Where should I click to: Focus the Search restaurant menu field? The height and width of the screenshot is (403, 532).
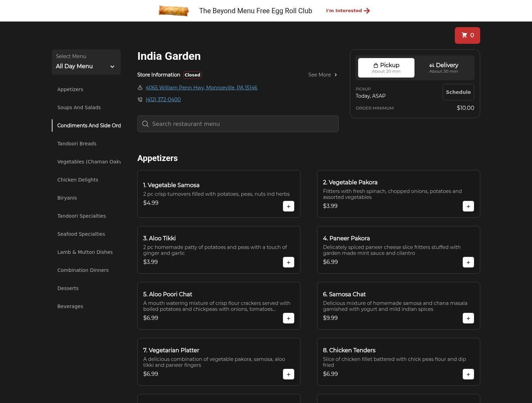(238, 124)
